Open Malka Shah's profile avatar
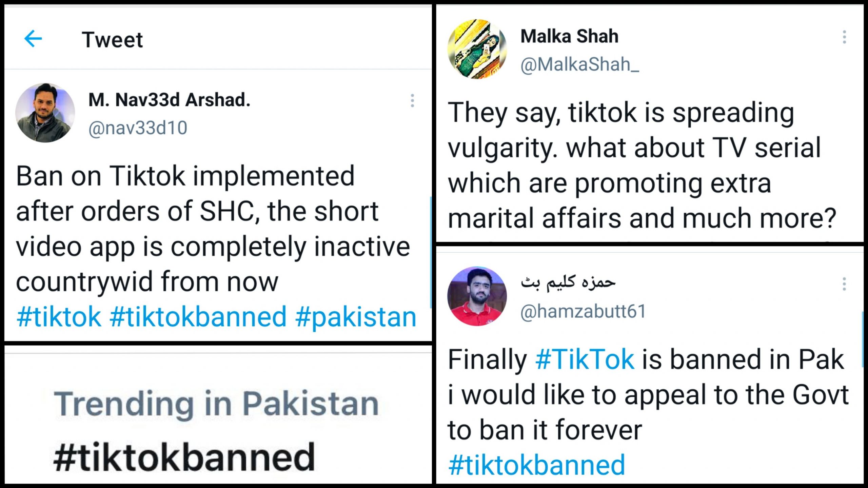This screenshot has width=868, height=488. coord(477,49)
